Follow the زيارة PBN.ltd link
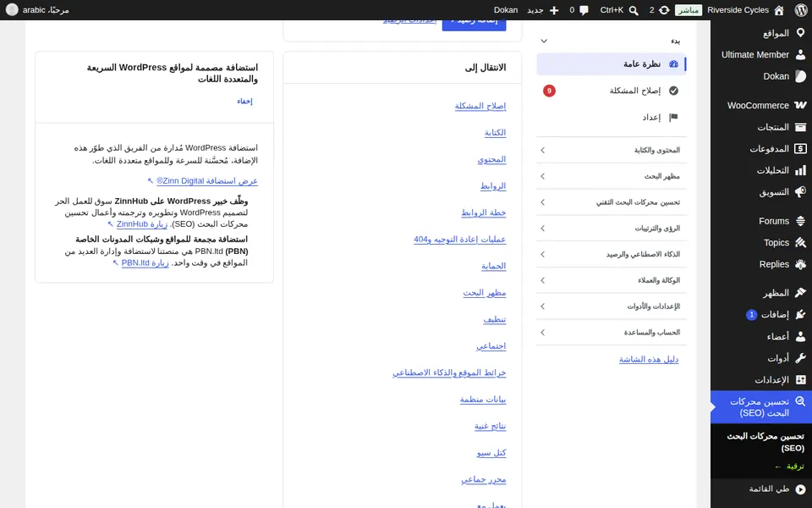 (145, 262)
